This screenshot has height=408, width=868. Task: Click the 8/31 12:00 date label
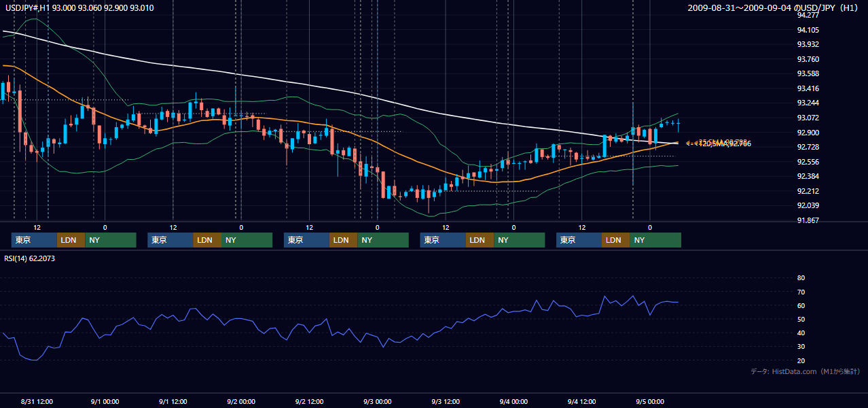pos(37,401)
